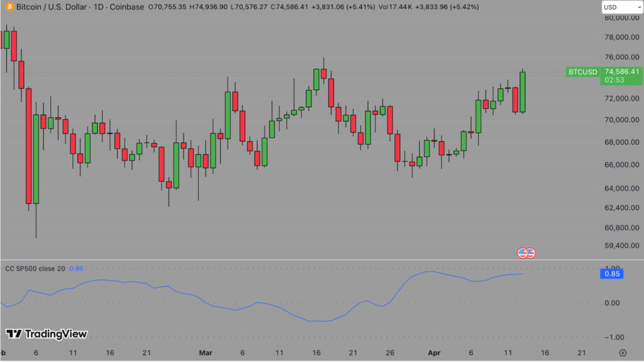Click the green BTCUSD price label

tap(582, 72)
